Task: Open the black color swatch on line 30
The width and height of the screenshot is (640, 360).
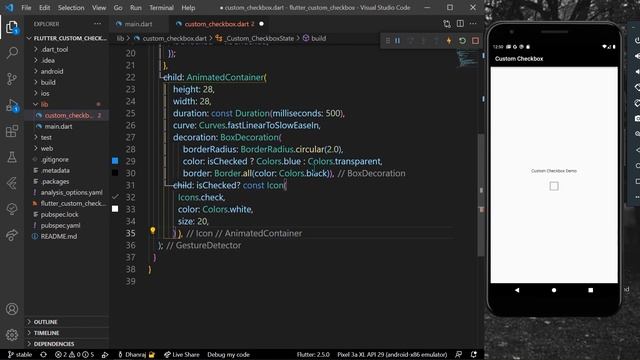Action: tap(115, 173)
